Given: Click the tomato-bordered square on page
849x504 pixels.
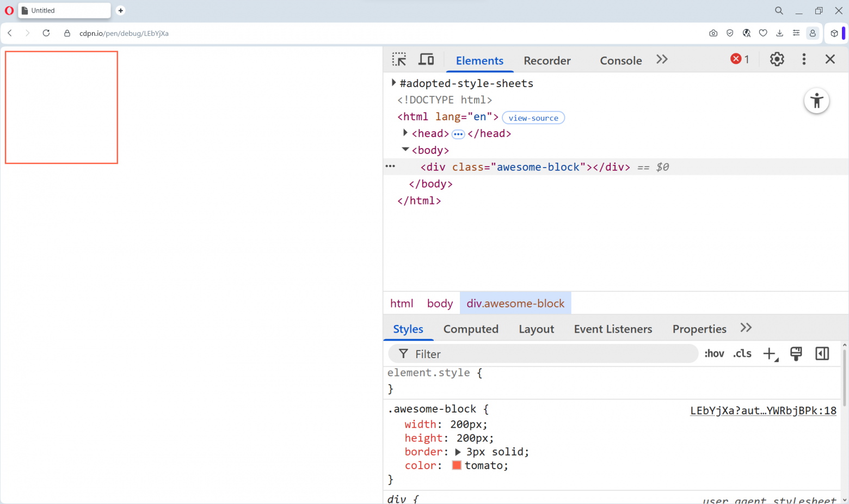Looking at the screenshot, I should point(61,107).
